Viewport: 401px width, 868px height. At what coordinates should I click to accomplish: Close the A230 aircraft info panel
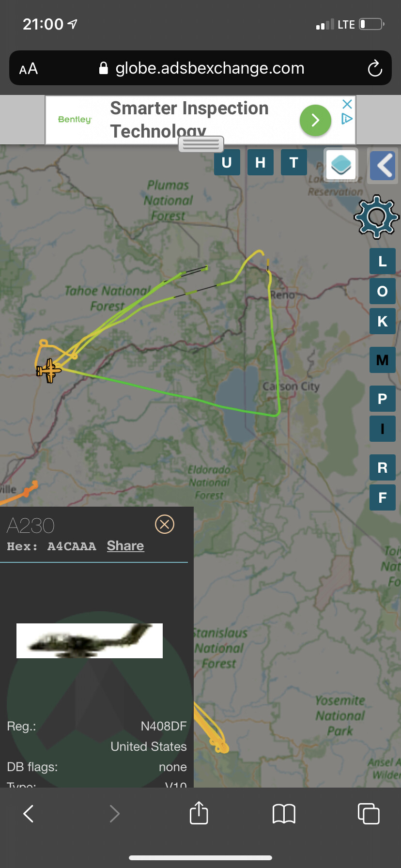(x=165, y=524)
